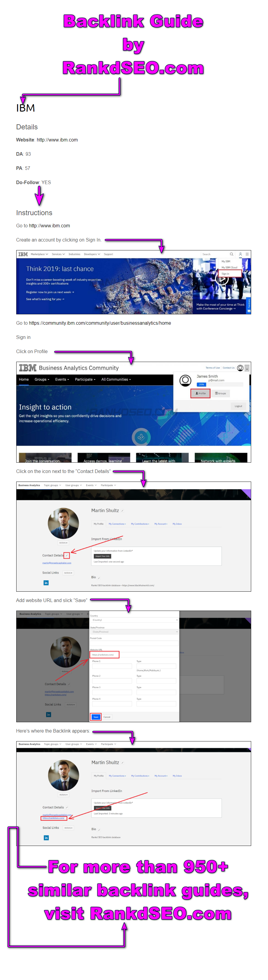Click the Phone 1 input field
The width and height of the screenshot is (268, 980).
pos(112,666)
